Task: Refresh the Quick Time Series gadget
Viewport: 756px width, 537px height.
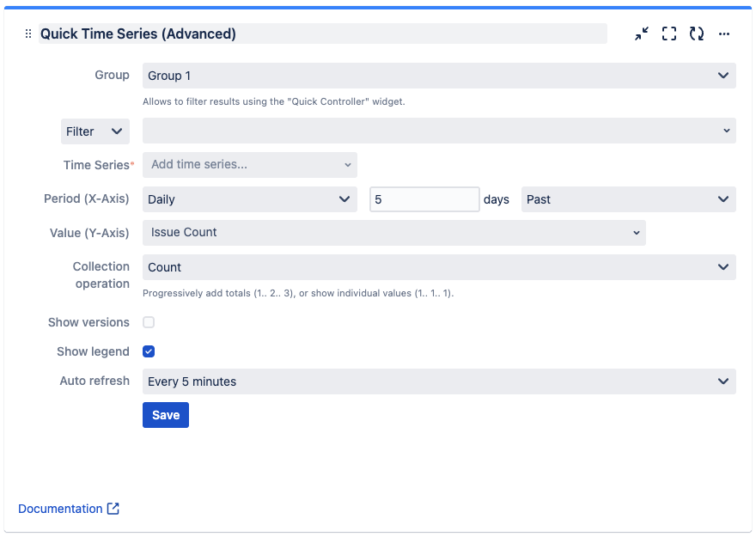Action: [697, 34]
